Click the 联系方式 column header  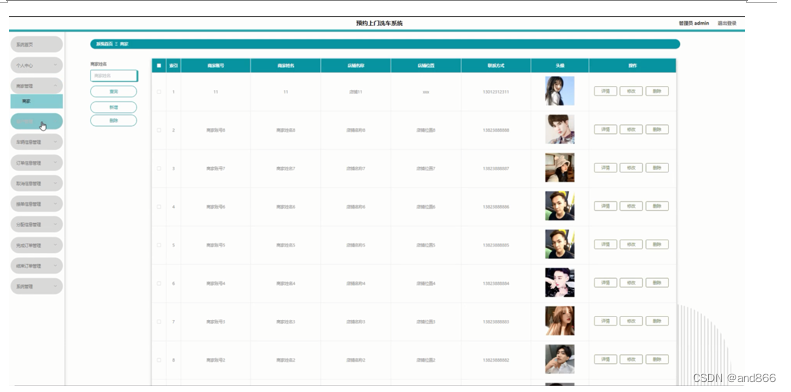(x=496, y=66)
